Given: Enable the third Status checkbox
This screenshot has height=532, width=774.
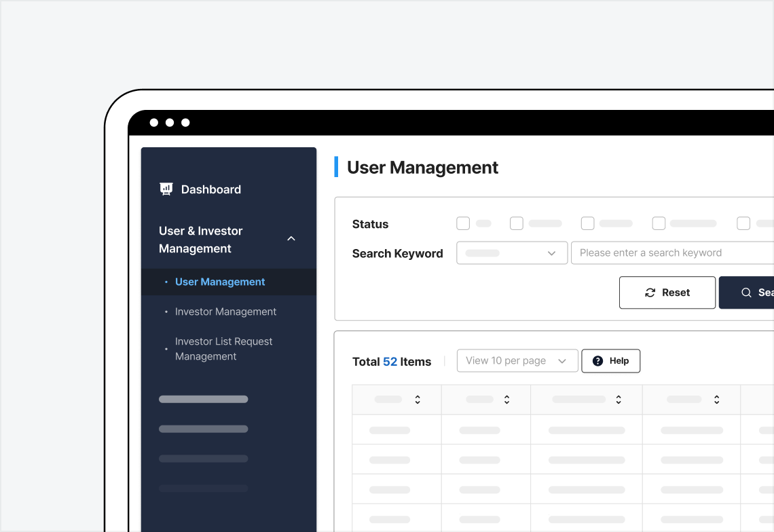Looking at the screenshot, I should click(588, 223).
